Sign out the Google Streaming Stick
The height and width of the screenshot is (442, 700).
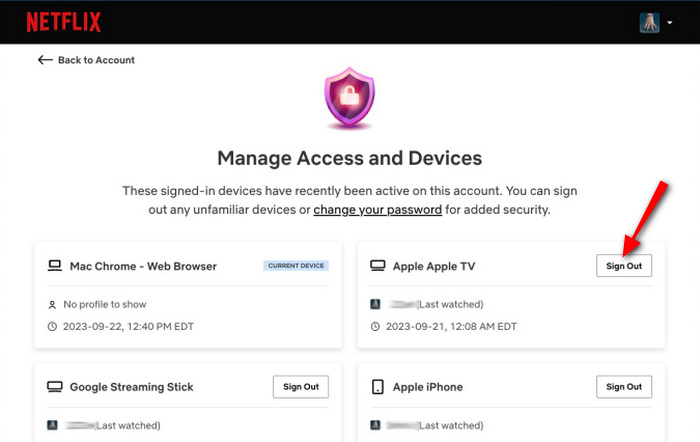click(301, 387)
